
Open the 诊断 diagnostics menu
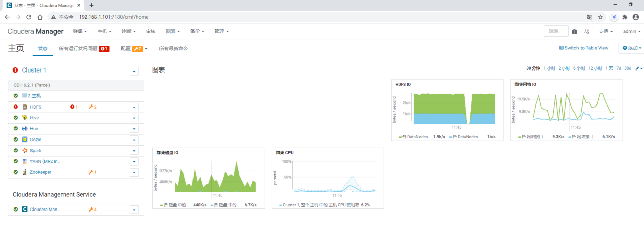128,31
